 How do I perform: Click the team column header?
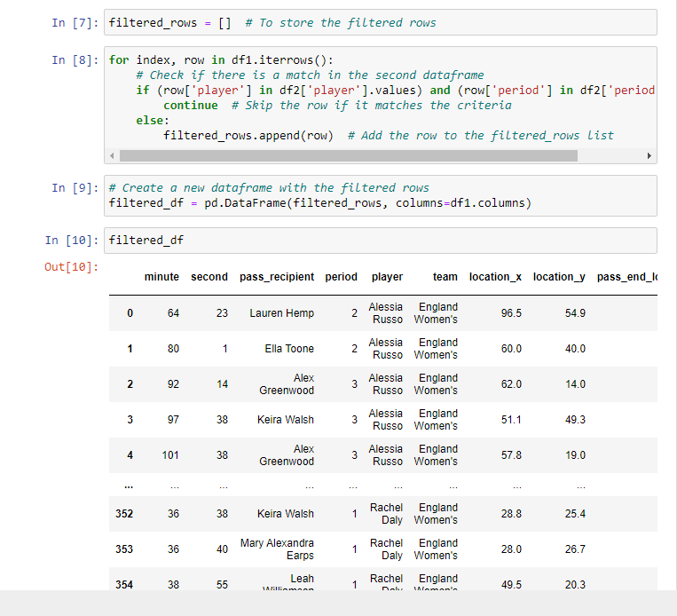pyautogui.click(x=445, y=277)
